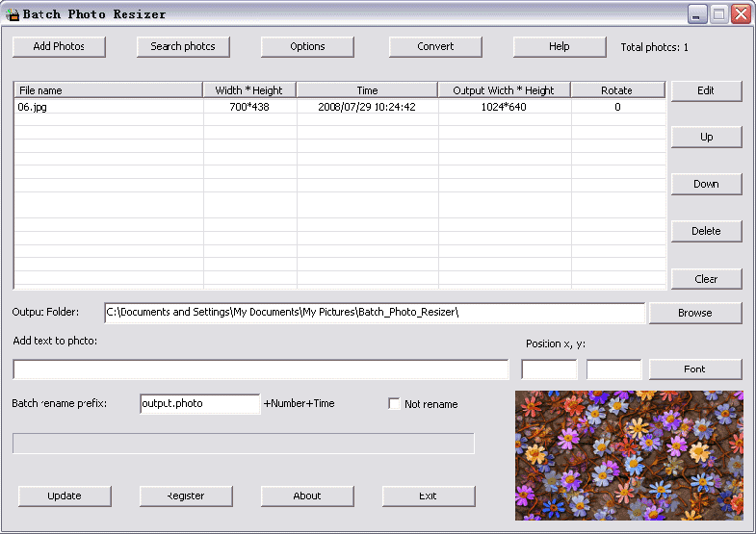The image size is (756, 534).
Task: Click the Total photos: 1 label
Action: point(654,47)
